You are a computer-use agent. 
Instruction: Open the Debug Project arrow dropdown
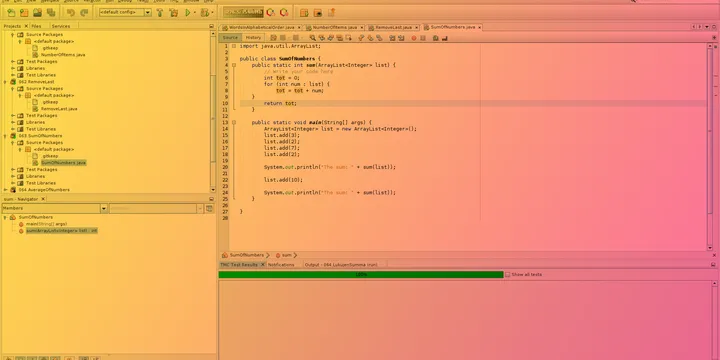pos(212,12)
